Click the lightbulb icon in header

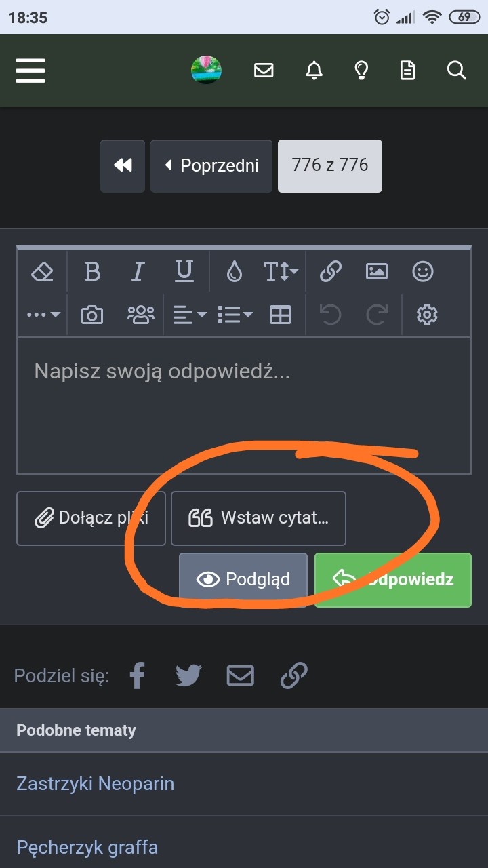[361, 71]
